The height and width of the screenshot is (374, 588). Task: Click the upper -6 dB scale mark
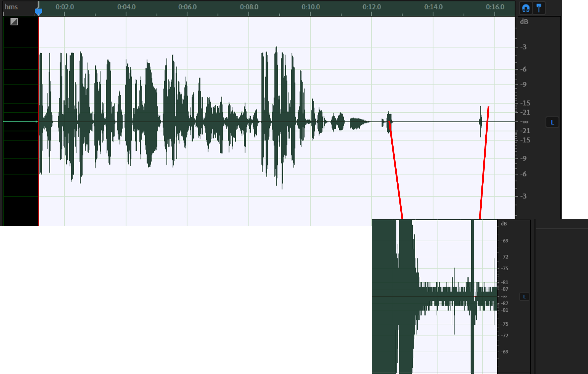click(x=523, y=69)
